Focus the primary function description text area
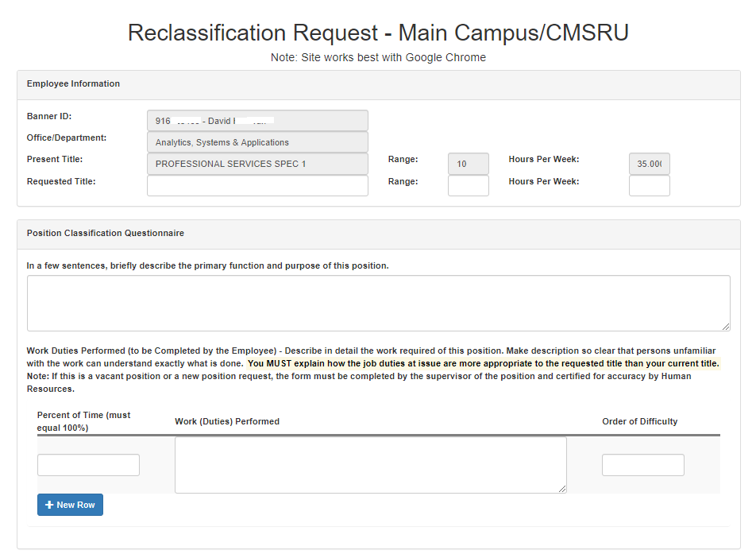756x554 pixels. [378, 303]
